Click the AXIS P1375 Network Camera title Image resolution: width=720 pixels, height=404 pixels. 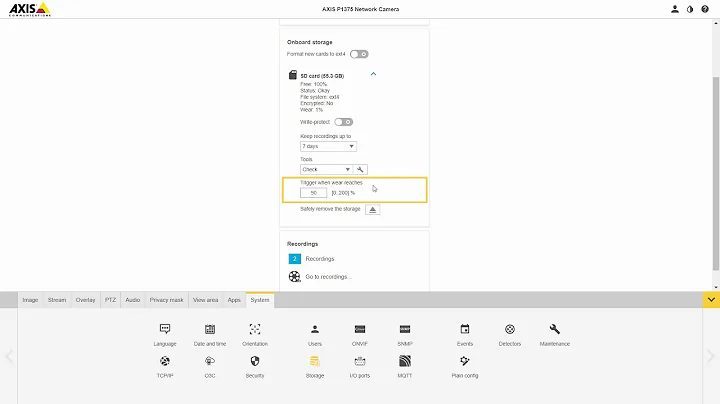pyautogui.click(x=360, y=9)
